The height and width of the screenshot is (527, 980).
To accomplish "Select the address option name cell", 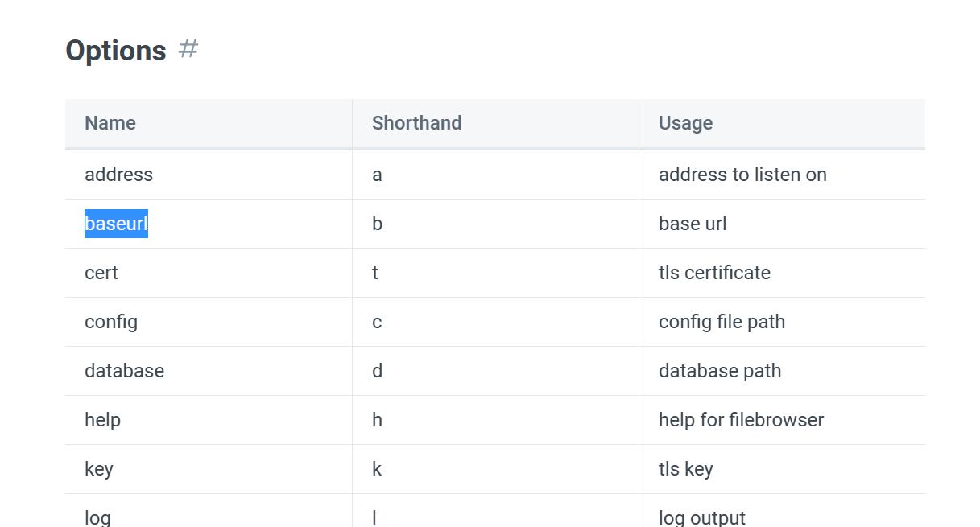I will [118, 175].
